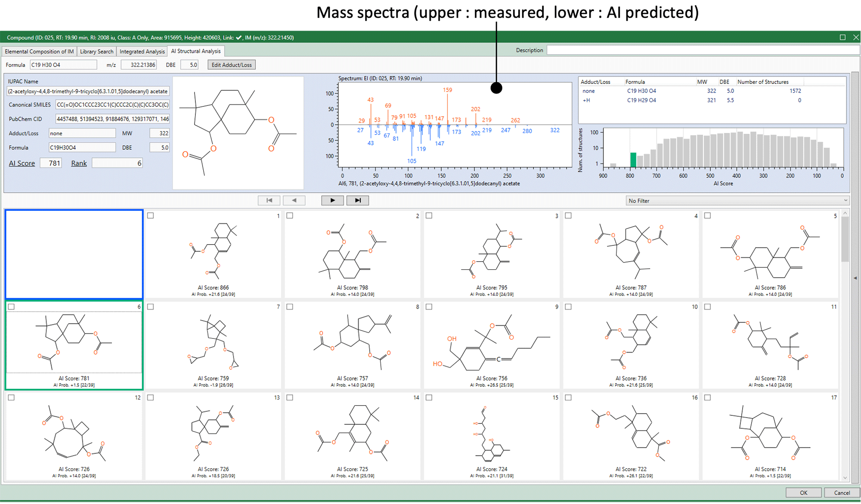Open Elemental Composition of IM tab
Viewport: 861px width, 504px height.
(x=39, y=52)
